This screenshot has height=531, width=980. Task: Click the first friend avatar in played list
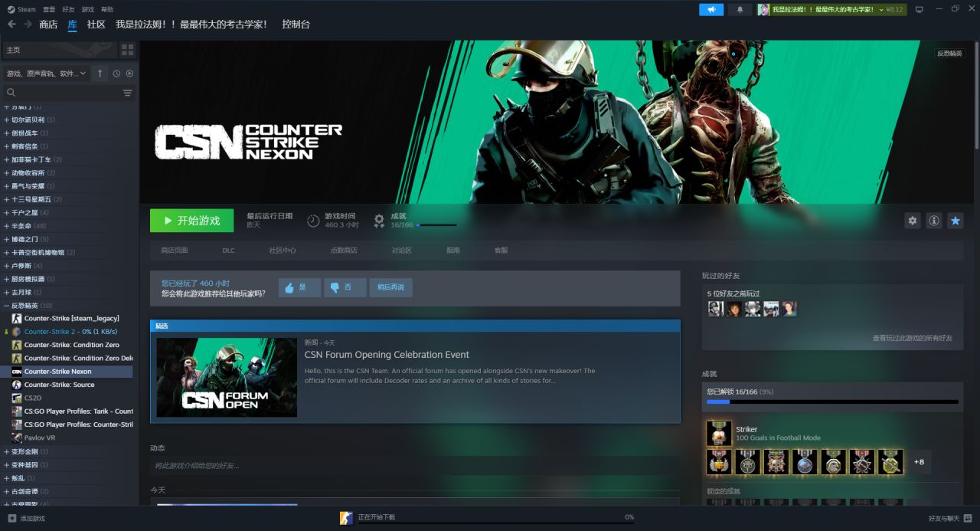tap(715, 309)
